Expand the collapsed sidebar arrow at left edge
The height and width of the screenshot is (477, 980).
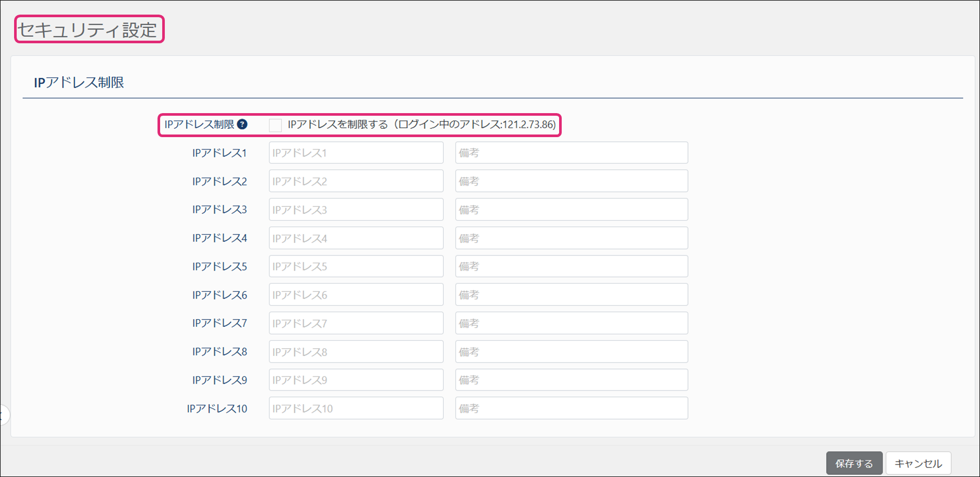(x=3, y=415)
